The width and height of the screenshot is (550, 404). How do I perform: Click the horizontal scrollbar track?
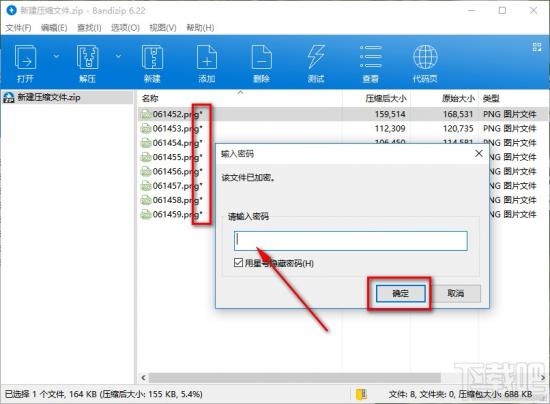295,378
